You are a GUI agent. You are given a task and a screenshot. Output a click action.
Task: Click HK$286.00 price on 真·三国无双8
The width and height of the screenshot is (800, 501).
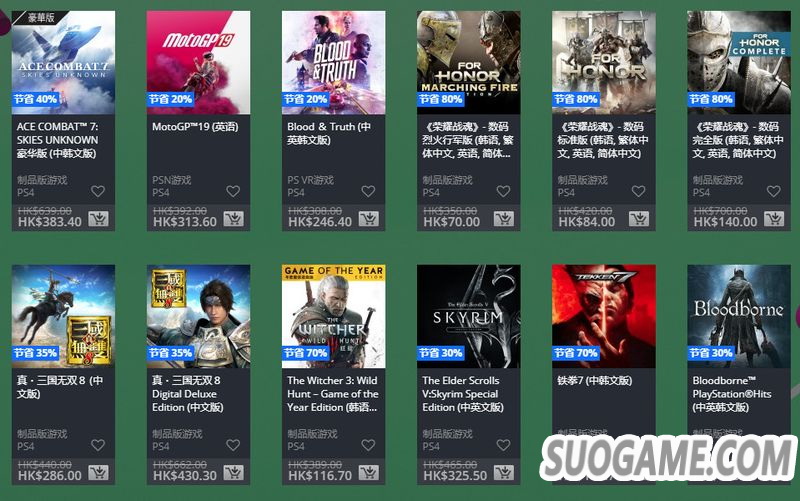[49, 475]
